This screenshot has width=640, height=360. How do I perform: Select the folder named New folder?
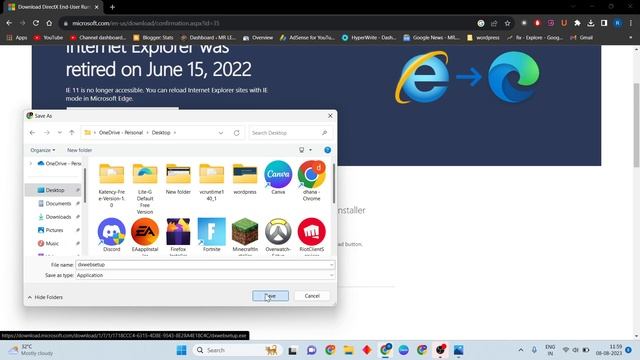pos(178,178)
